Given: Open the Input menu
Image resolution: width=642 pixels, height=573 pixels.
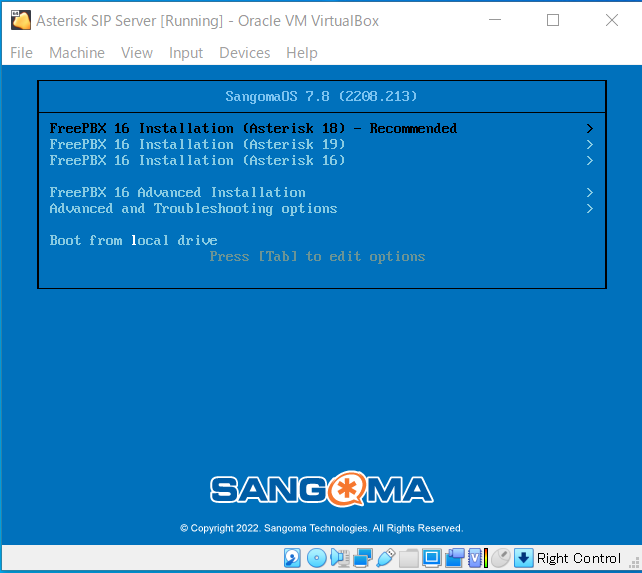Looking at the screenshot, I should point(186,53).
